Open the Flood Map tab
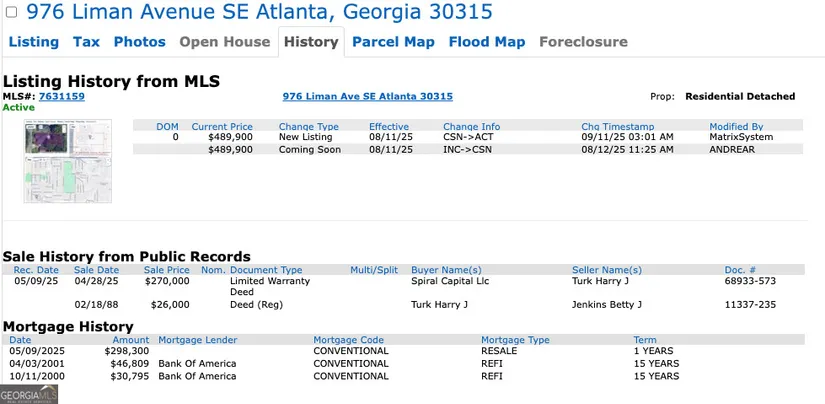The width and height of the screenshot is (825, 404). [x=486, y=42]
